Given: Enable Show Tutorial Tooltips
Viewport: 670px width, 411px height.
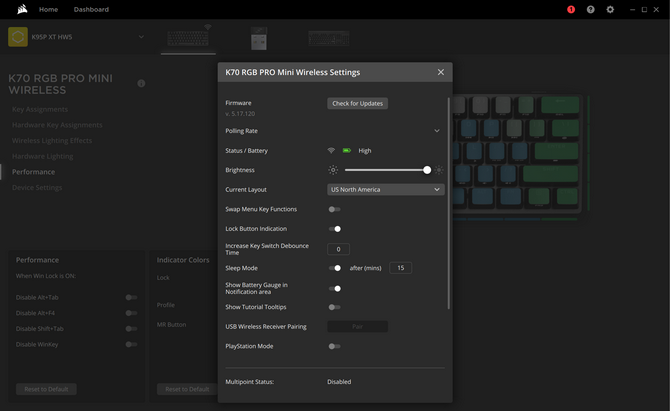Looking at the screenshot, I should point(335,307).
